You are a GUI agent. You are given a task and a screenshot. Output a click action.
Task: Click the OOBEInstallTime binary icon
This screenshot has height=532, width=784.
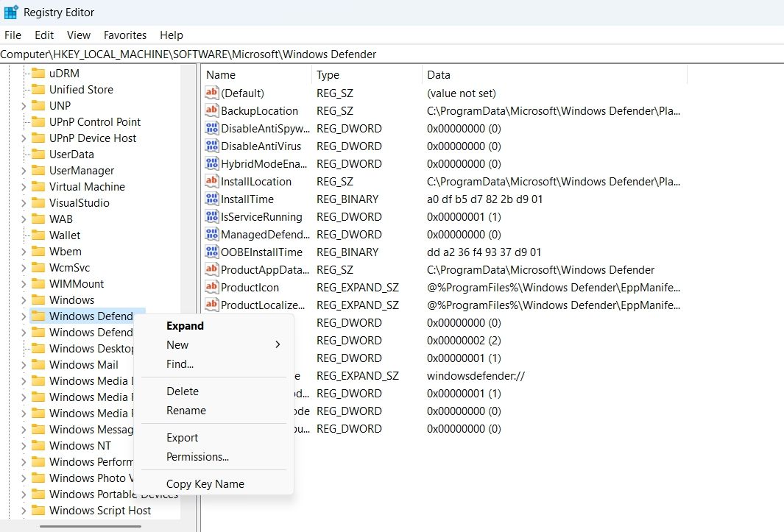coord(211,252)
